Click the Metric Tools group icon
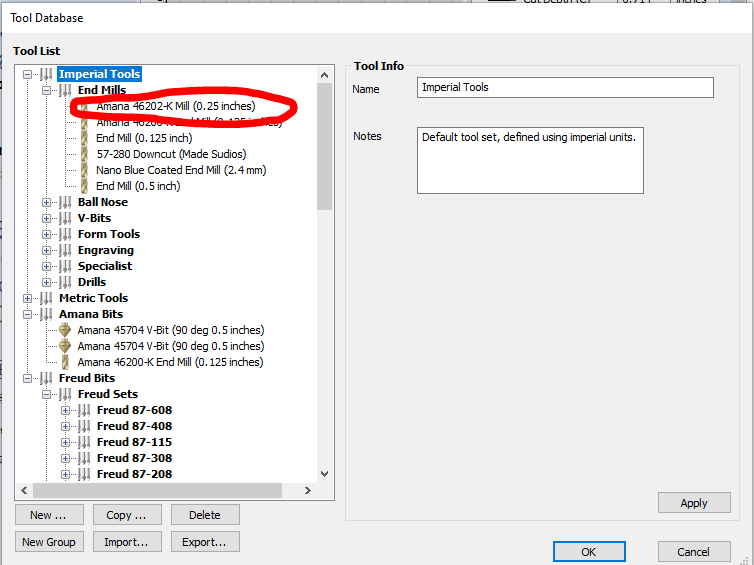 (46, 298)
